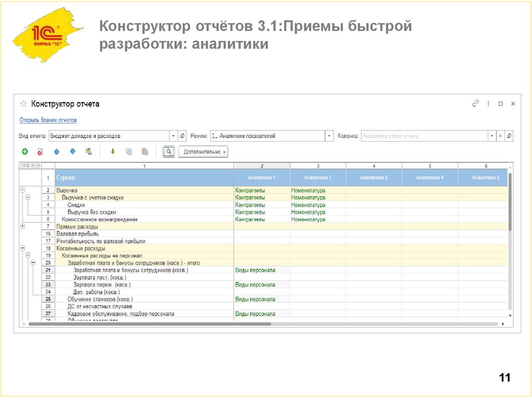Open the Режим selection dropdown
This screenshot has height=398, width=532.
[329, 135]
